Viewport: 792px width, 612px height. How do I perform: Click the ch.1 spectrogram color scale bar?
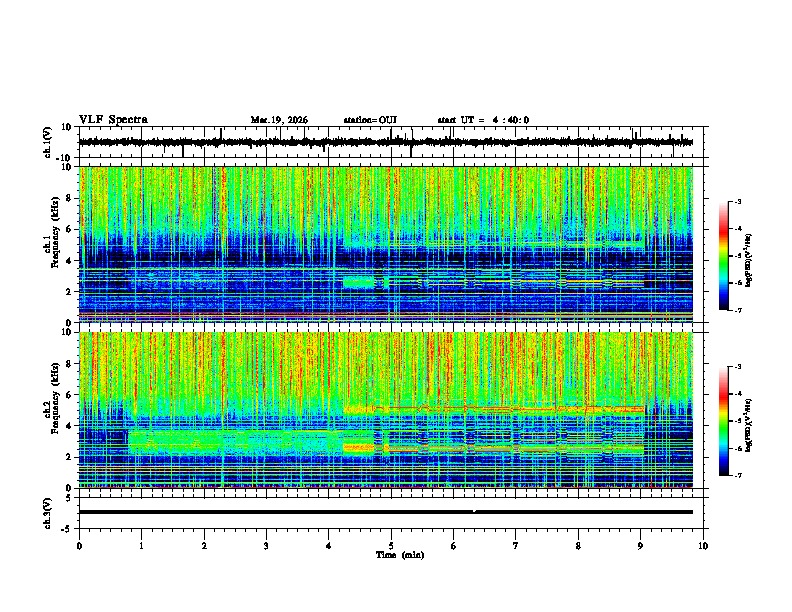point(723,256)
